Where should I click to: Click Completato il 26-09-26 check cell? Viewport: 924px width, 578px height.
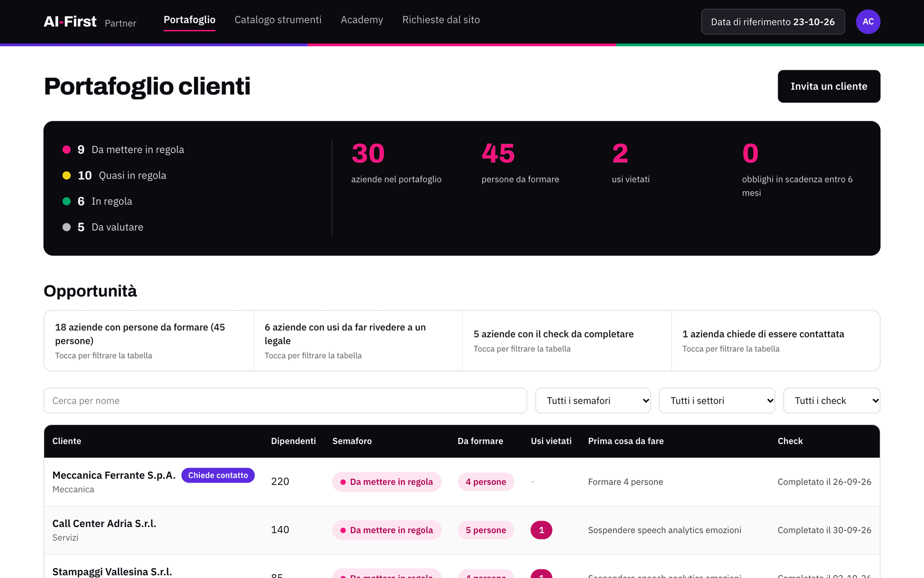pyautogui.click(x=824, y=482)
